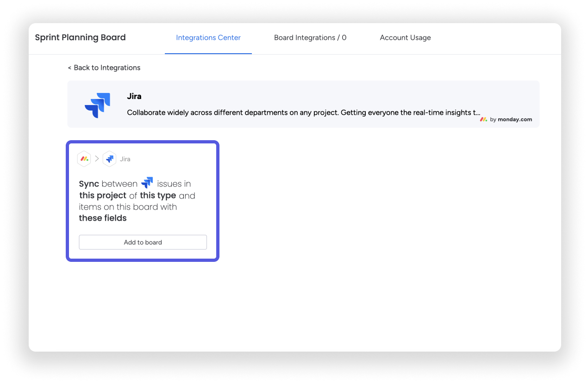Click the 'by monday.com' attribution text
588x384 pixels.
point(511,119)
